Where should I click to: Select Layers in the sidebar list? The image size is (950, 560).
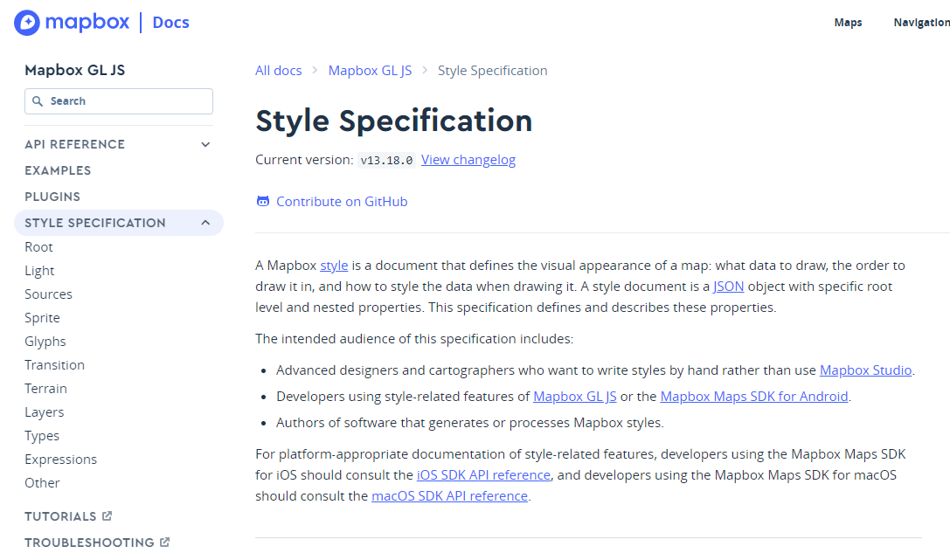point(45,412)
